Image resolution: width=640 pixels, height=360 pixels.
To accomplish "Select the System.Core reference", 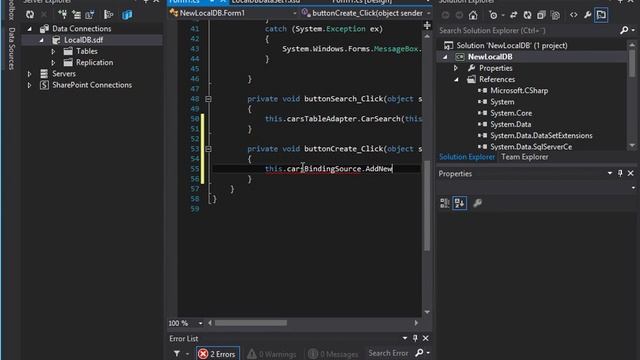I will coord(511,113).
